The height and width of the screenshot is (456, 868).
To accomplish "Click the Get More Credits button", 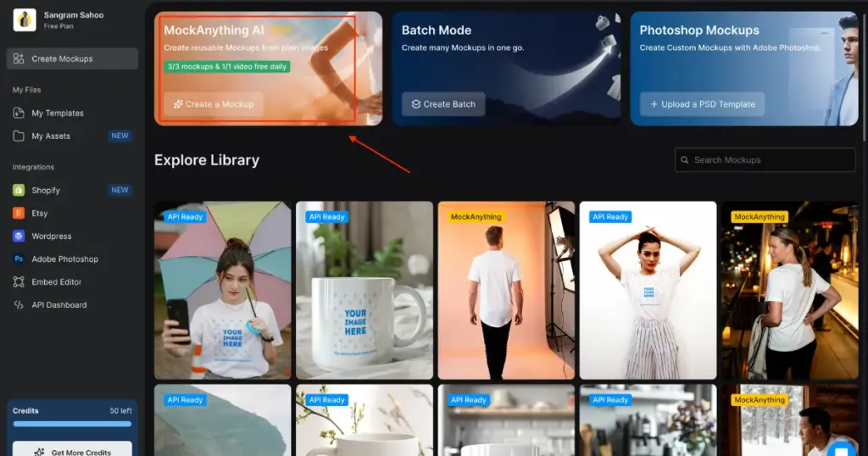I will tap(73, 449).
